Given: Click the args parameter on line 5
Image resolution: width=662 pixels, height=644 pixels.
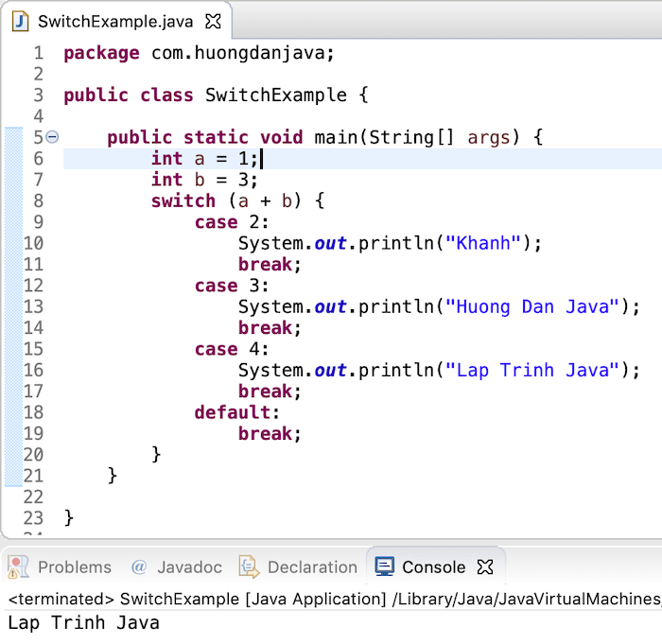Looking at the screenshot, I should point(489,138).
